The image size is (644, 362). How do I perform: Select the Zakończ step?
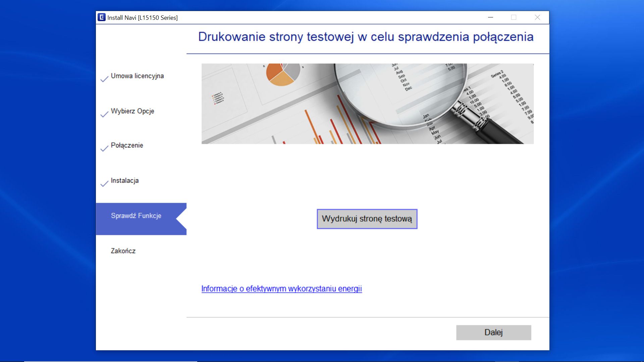click(123, 251)
